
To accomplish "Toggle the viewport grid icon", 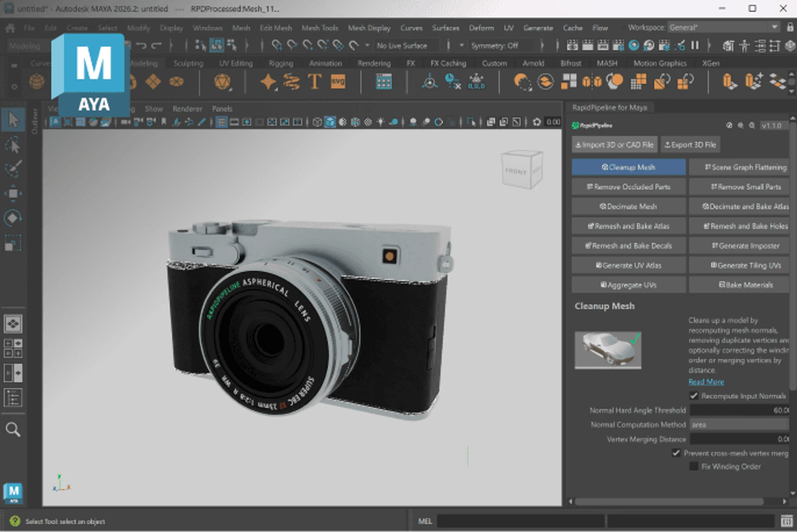I will pos(221,122).
